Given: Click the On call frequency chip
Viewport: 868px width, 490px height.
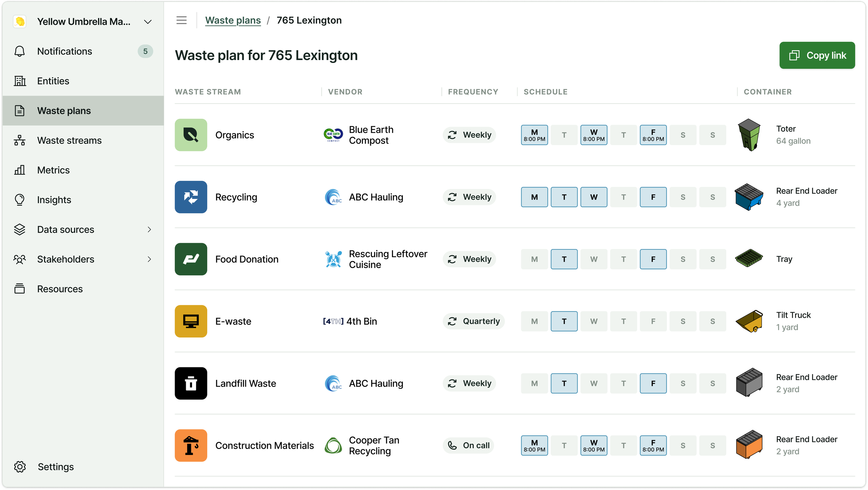Looking at the screenshot, I should tap(468, 446).
